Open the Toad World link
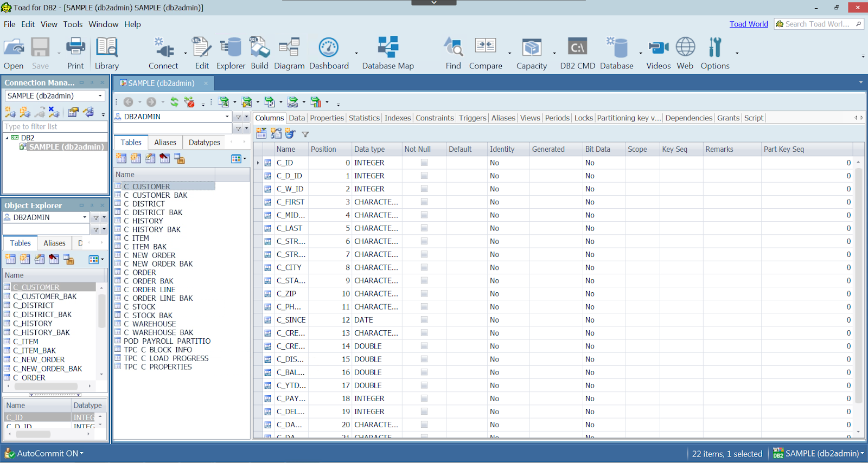The height and width of the screenshot is (463, 868). 749,24
